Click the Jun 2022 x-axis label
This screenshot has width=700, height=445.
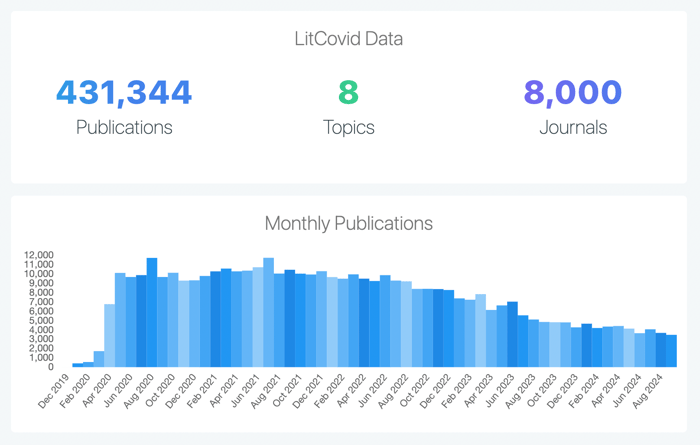click(x=372, y=391)
